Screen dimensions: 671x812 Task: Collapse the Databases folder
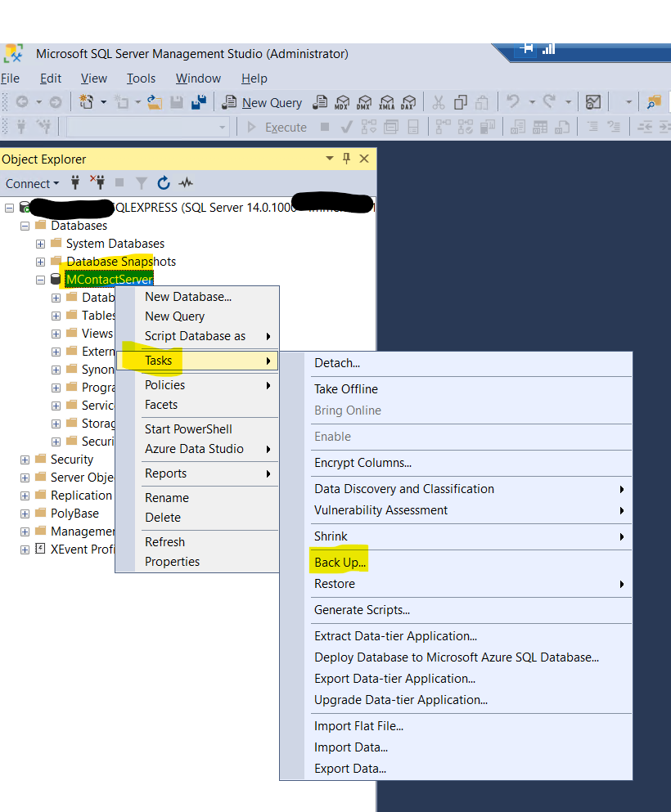pyautogui.click(x=25, y=227)
